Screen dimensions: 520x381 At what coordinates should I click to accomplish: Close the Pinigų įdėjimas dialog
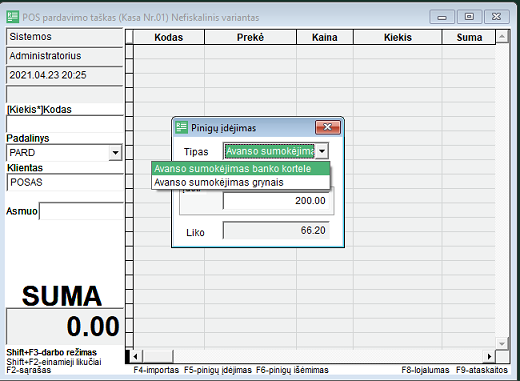point(328,127)
